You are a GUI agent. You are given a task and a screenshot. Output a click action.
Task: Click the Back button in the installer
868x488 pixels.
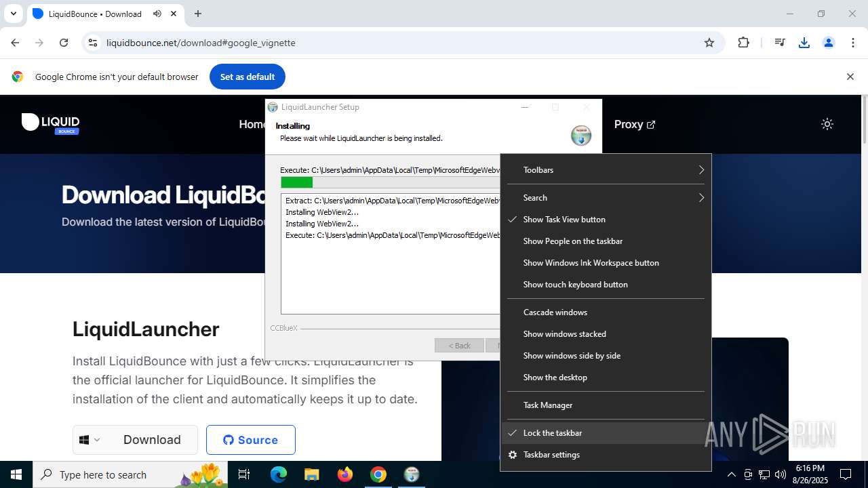(x=459, y=346)
